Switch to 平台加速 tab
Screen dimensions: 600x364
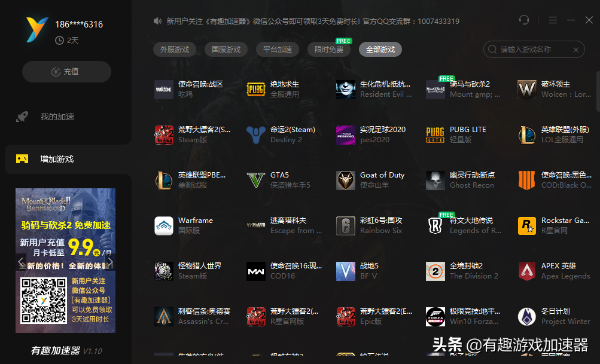tap(278, 50)
